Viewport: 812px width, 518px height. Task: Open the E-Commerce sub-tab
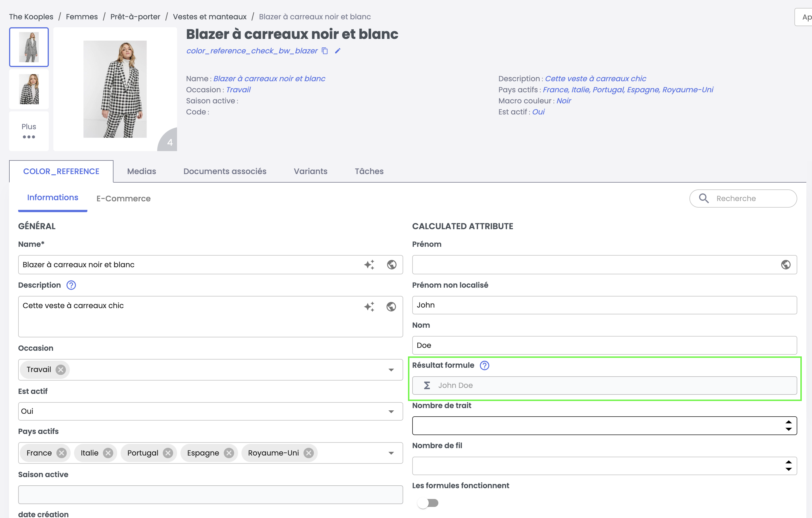point(123,199)
